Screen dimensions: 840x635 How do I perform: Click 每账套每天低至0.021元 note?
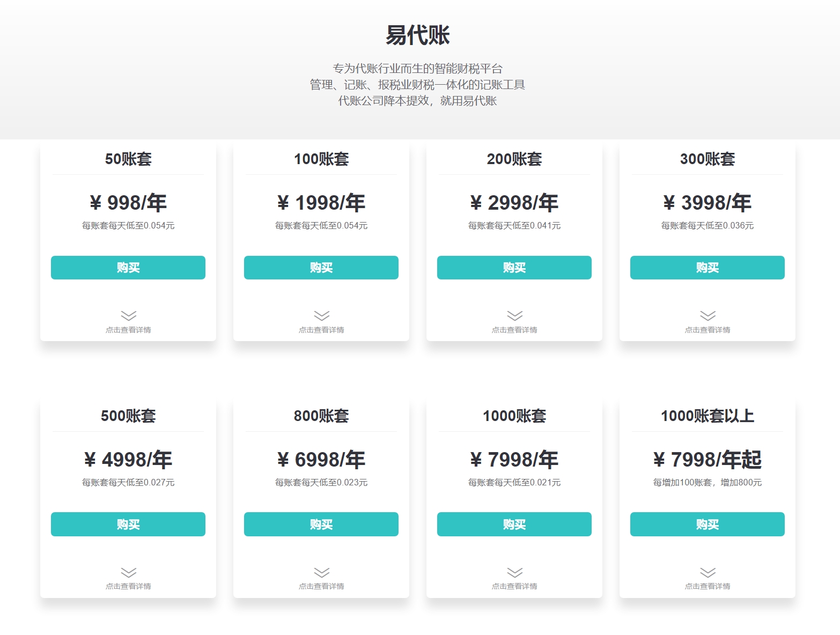[514, 483]
